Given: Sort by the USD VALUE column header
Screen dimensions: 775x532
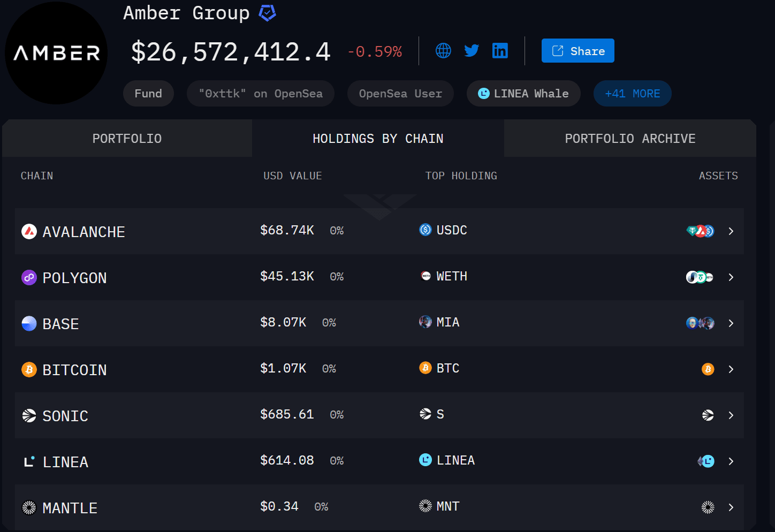Looking at the screenshot, I should pos(293,176).
